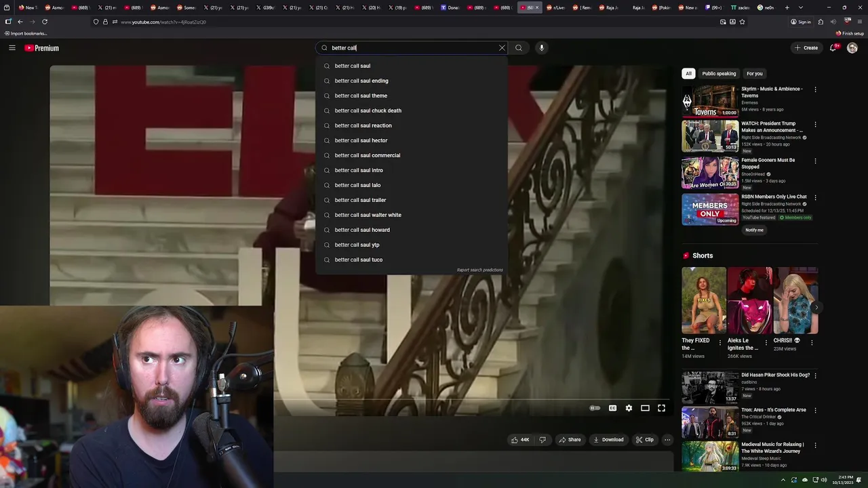Open Skyrim Music & Ambience video thumbnail
868x488 pixels.
(710, 100)
